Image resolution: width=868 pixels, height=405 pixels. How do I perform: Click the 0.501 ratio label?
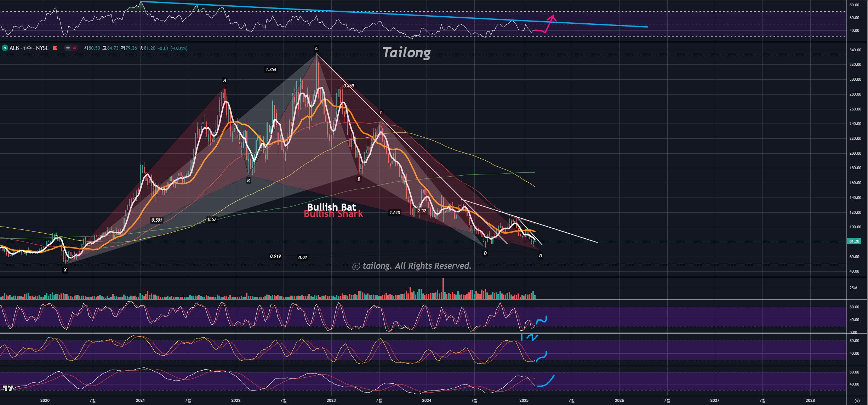[x=157, y=220]
